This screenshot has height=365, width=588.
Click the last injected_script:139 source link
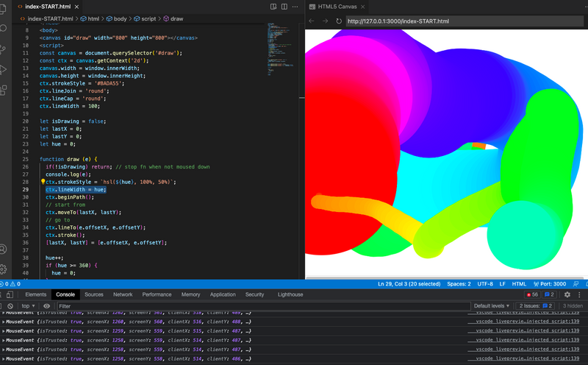(527, 358)
